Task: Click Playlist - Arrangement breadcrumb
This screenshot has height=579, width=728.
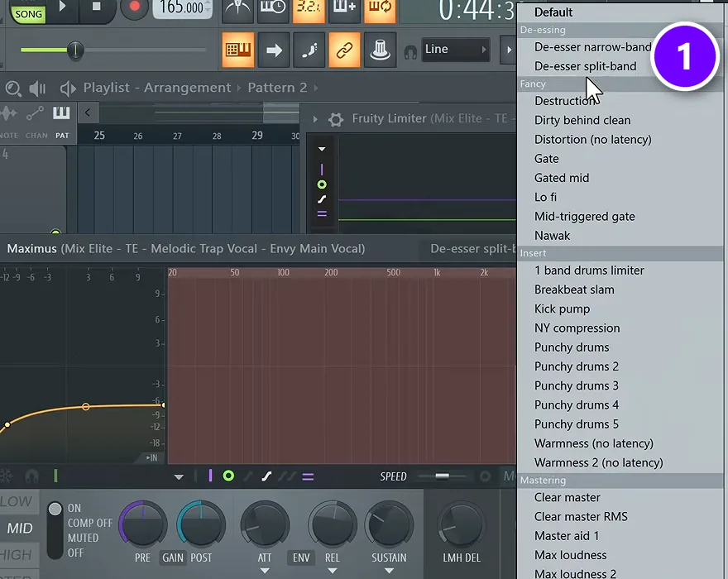Action: 157,88
